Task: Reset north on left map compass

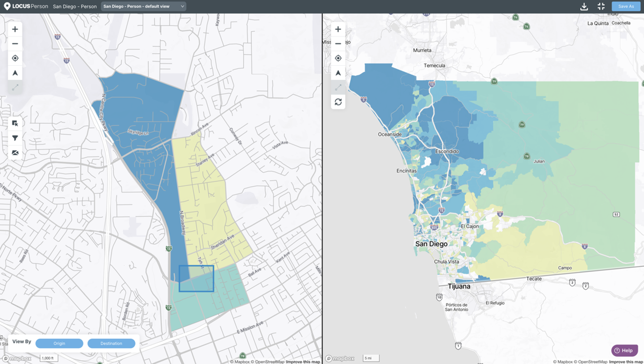Action: point(15,73)
